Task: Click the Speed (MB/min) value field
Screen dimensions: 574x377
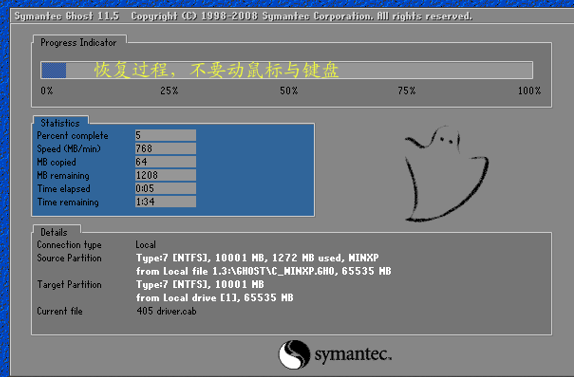Action: 165,148
